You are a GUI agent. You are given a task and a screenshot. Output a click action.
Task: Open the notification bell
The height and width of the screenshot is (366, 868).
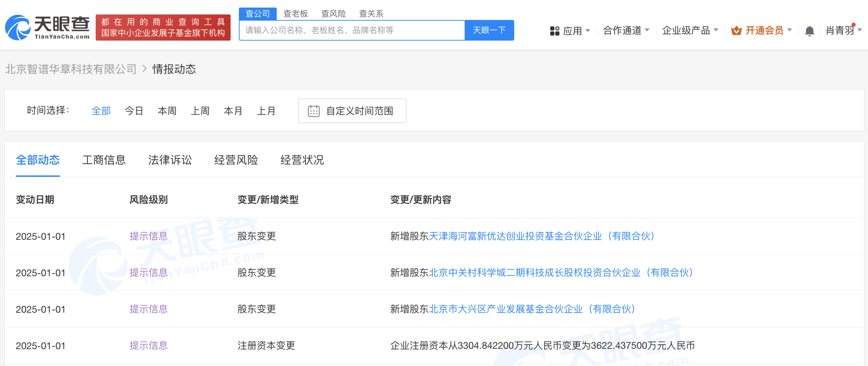[x=809, y=31]
